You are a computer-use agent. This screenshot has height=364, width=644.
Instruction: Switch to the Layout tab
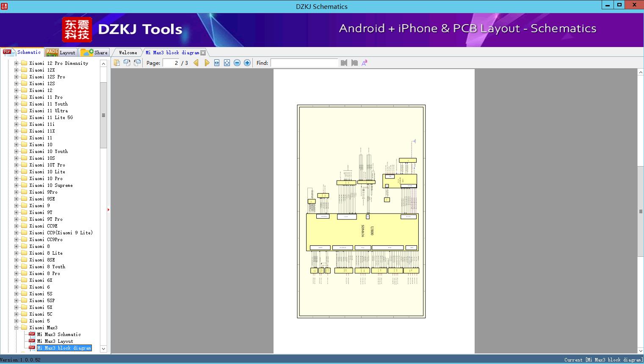click(x=61, y=53)
